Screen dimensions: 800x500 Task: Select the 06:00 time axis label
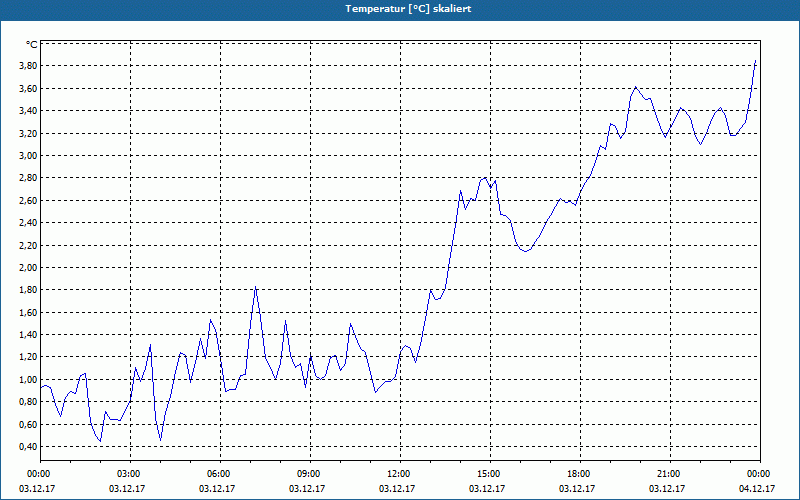pos(220,474)
